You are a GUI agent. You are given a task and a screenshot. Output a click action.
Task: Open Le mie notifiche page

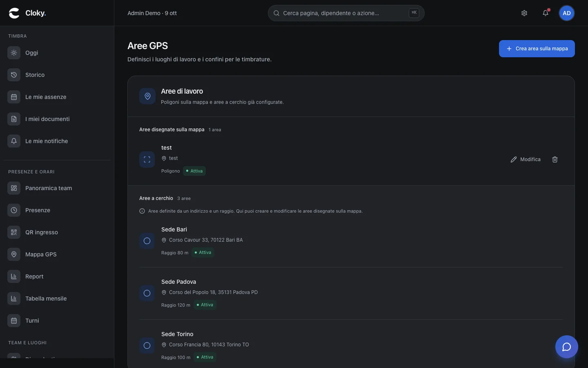[57, 141]
